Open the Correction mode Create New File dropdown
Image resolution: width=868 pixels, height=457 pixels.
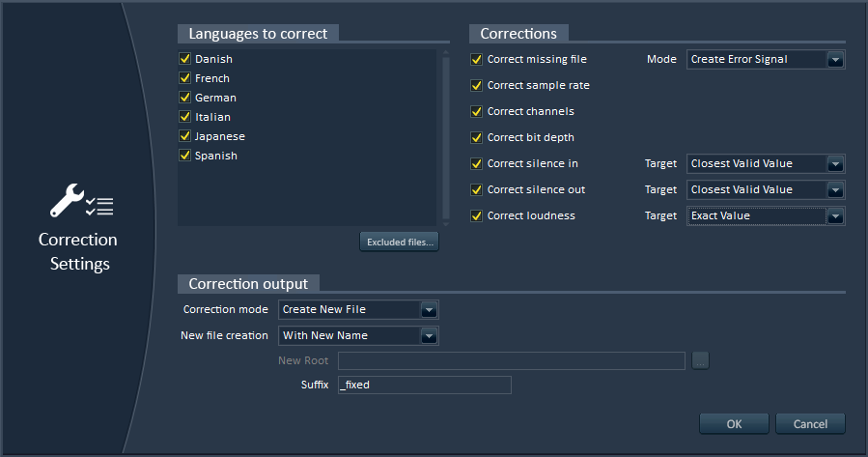[358, 309]
